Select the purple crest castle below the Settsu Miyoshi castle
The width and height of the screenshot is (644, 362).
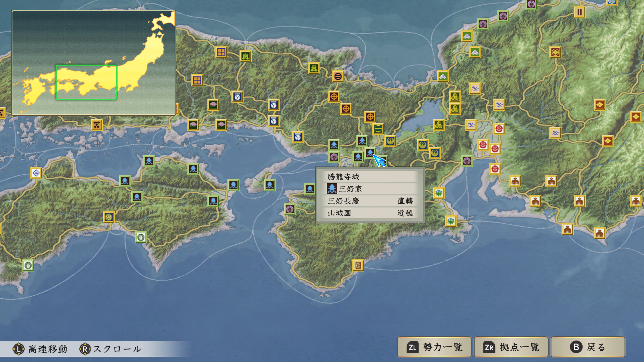334,157
